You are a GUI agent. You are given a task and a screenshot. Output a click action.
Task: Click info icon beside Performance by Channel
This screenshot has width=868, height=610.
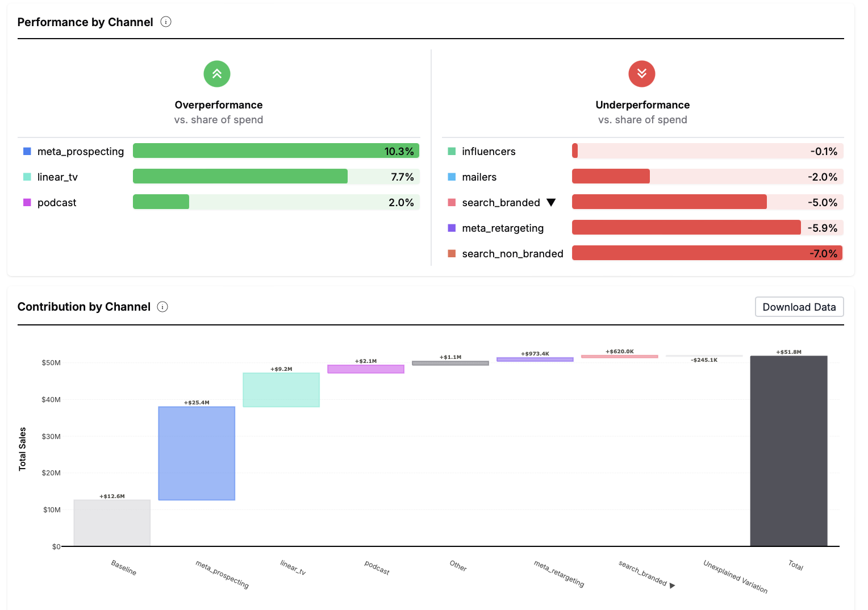tap(166, 22)
